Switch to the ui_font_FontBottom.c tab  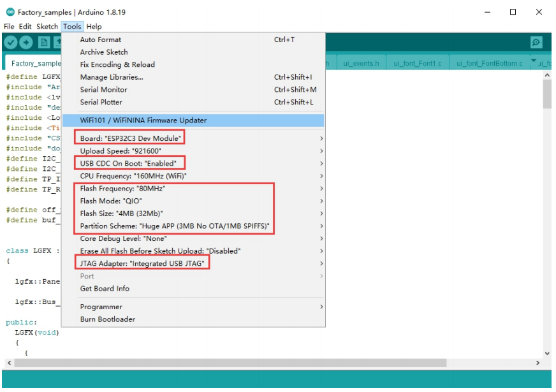489,64
